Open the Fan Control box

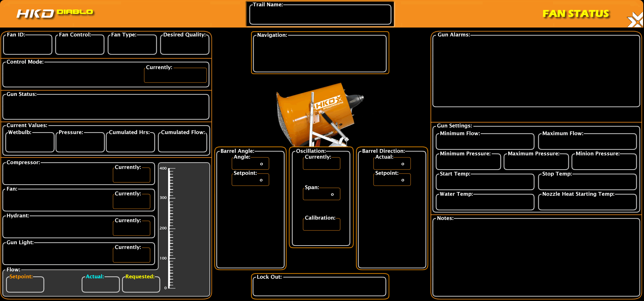point(80,46)
